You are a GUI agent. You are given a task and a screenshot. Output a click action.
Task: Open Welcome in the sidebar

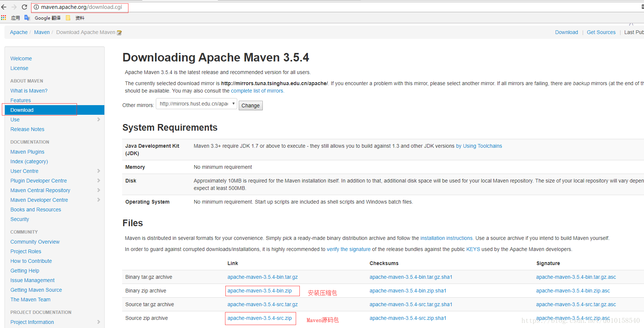coord(21,58)
